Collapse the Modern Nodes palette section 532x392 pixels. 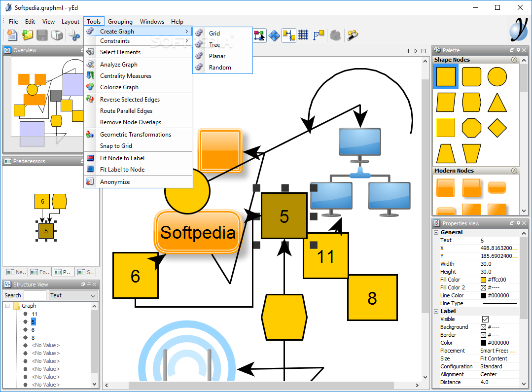tap(514, 171)
